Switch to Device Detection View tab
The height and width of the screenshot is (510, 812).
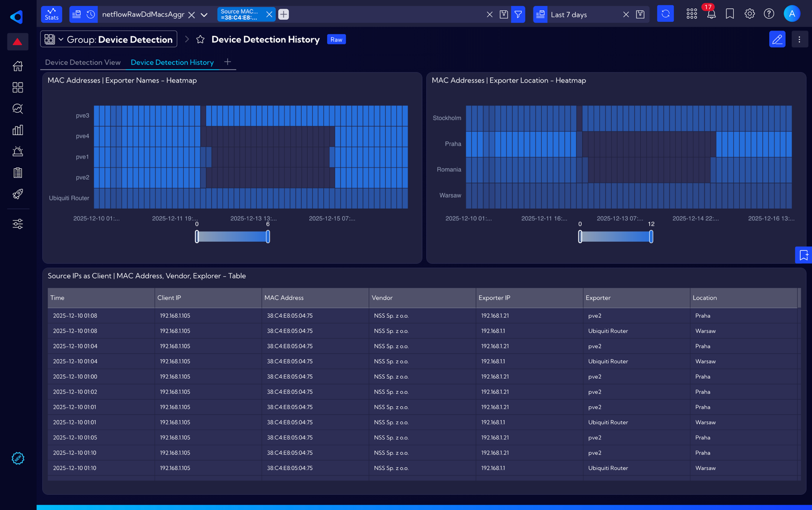coord(83,62)
